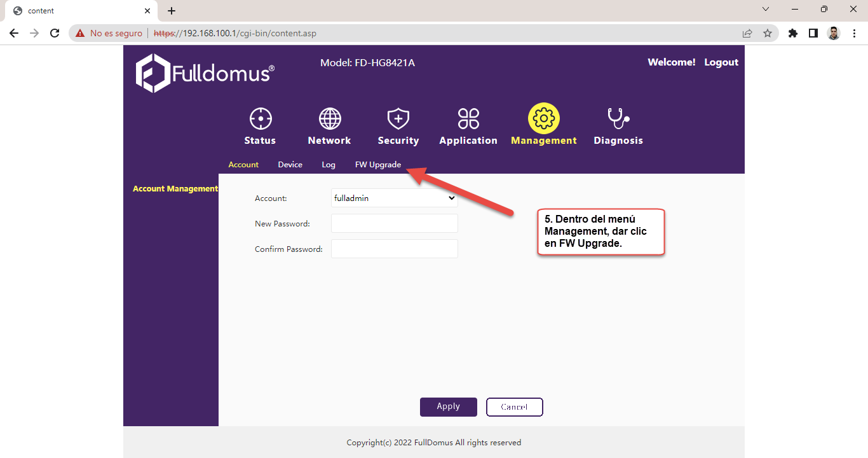Select Account Management in the sidebar
Image resolution: width=868 pixels, height=458 pixels.
click(175, 189)
